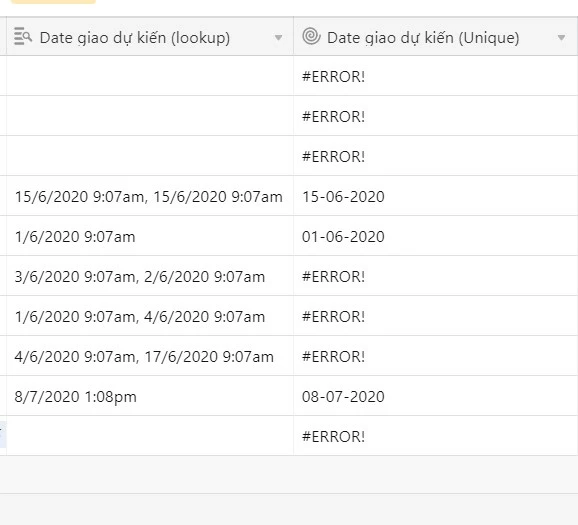
Task: Open dropdown arrow for lookup column
Action: coord(278,37)
